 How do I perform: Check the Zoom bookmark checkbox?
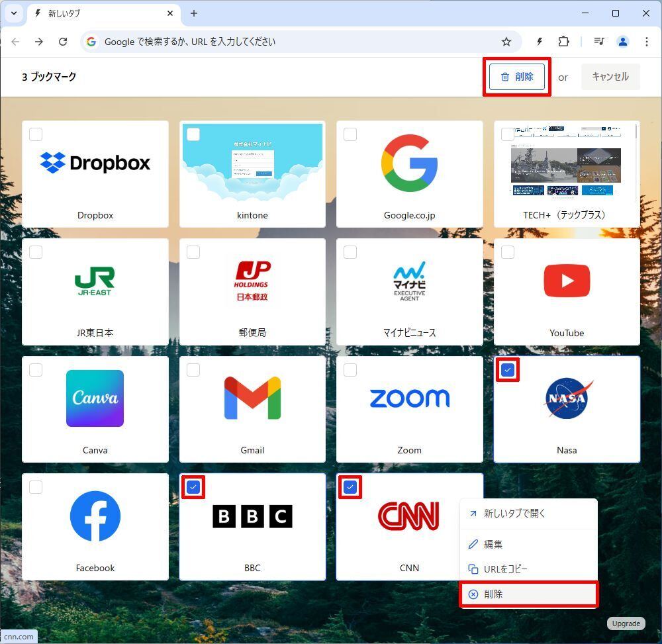350,370
